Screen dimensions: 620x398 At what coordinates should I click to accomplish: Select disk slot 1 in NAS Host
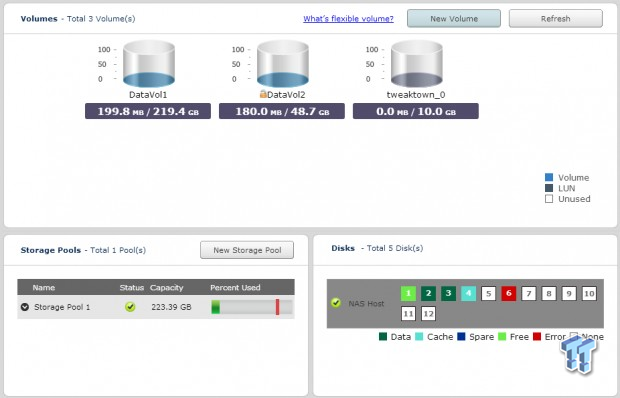pos(408,293)
